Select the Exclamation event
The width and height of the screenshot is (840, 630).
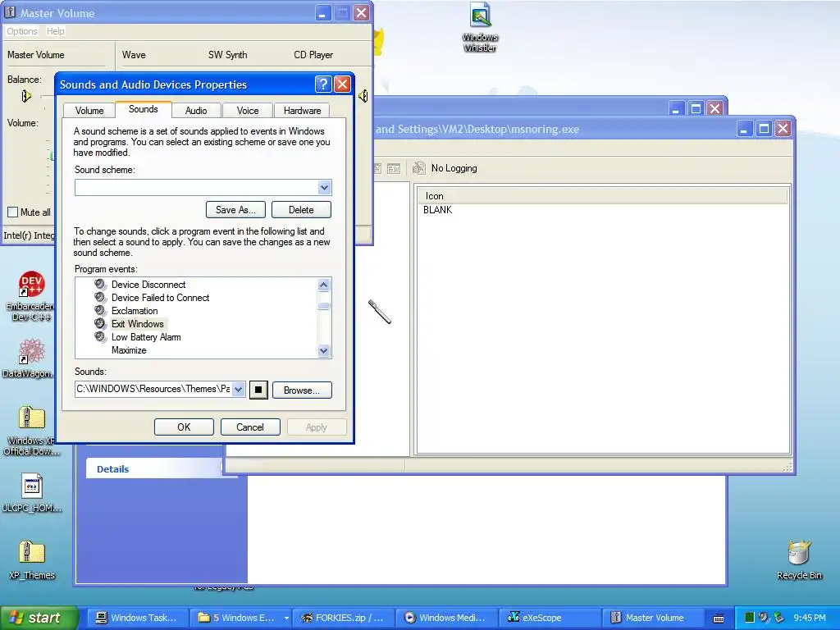tap(135, 311)
